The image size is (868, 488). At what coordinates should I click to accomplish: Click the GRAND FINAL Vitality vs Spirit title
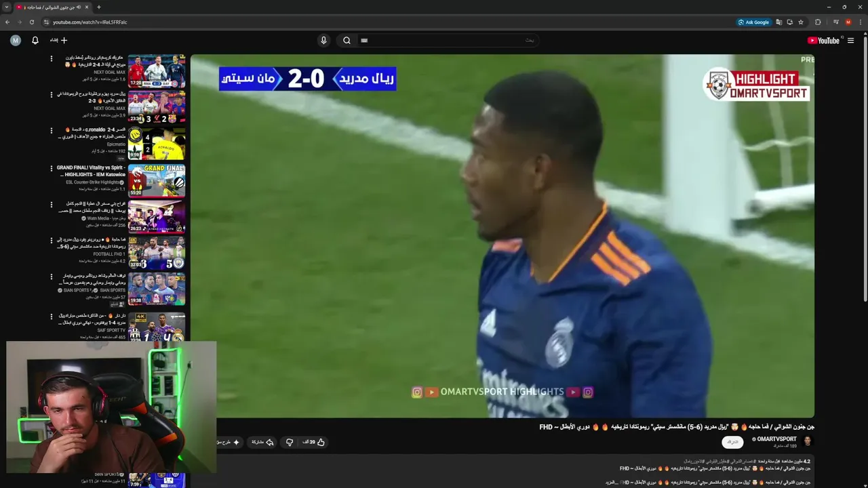tap(91, 171)
